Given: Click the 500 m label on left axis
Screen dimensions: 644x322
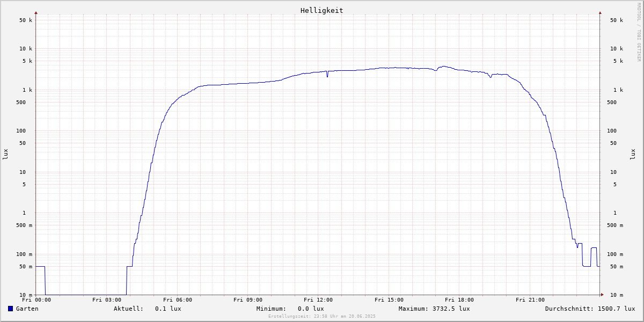Looking at the screenshot, I should (x=24, y=225).
